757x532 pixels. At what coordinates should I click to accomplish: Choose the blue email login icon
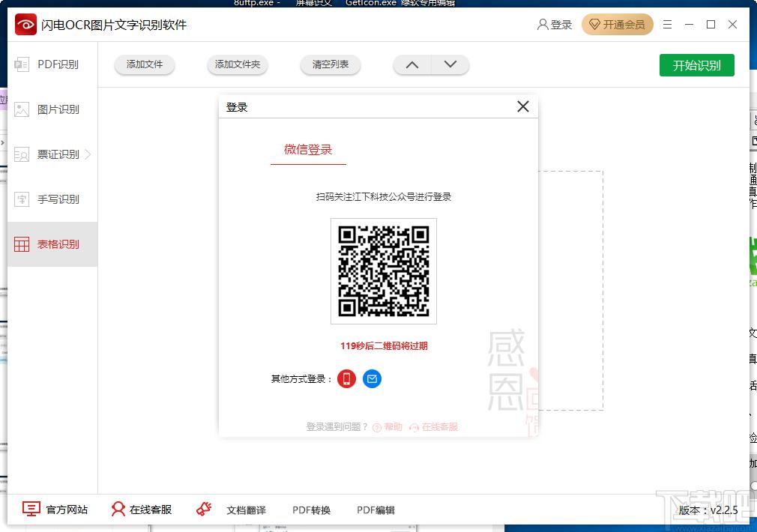click(372, 379)
